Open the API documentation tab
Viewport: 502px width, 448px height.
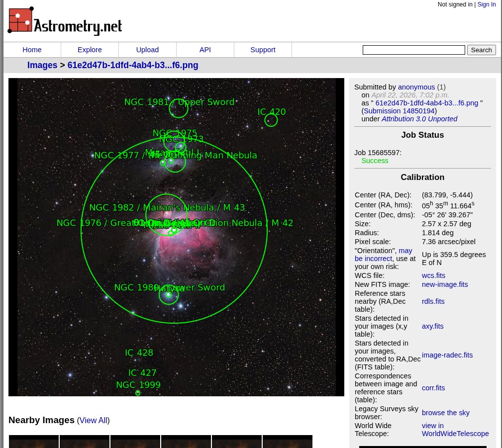(x=205, y=50)
